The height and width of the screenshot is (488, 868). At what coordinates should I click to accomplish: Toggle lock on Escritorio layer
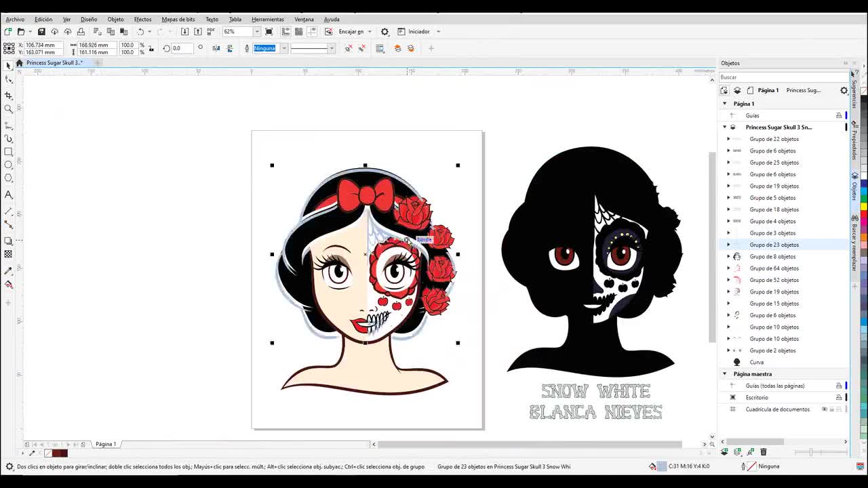[x=839, y=397]
